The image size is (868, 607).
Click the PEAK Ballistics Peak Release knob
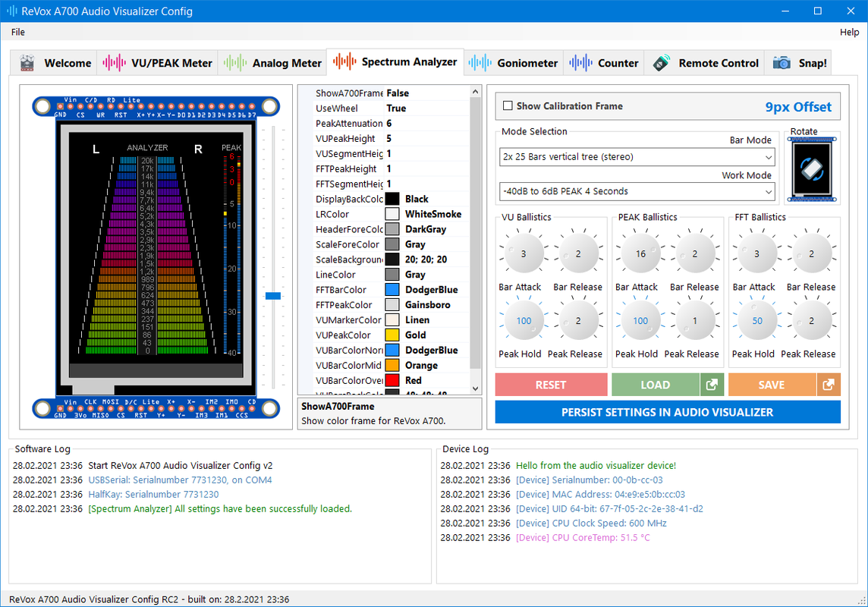[x=695, y=320]
